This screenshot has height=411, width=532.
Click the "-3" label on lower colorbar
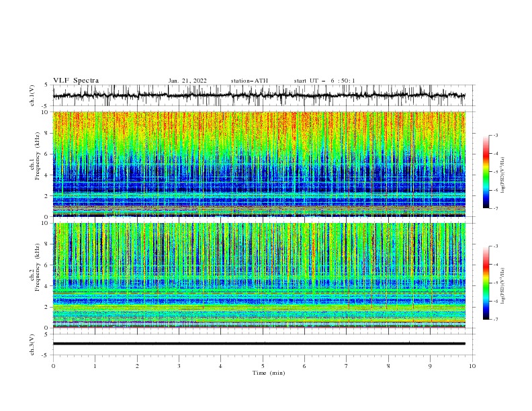pos(496,246)
